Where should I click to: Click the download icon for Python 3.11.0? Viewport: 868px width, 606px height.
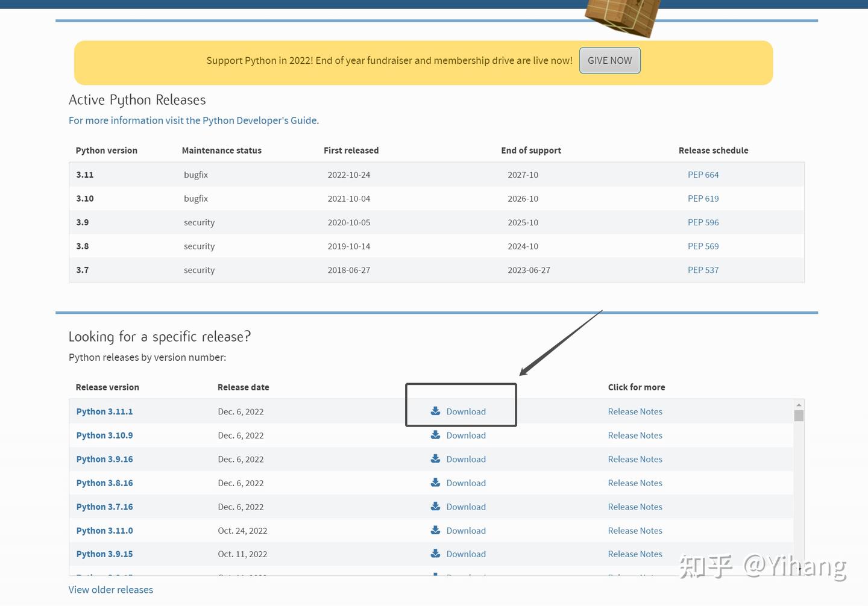(x=435, y=530)
